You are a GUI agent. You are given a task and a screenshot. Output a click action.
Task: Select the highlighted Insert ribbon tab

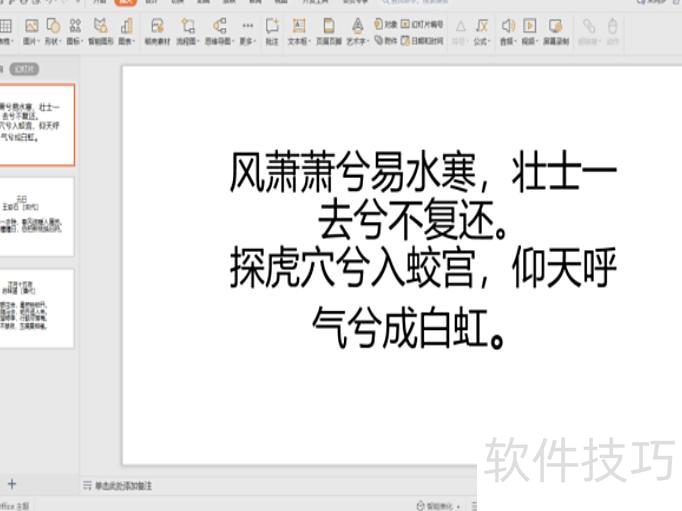tap(126, 2)
